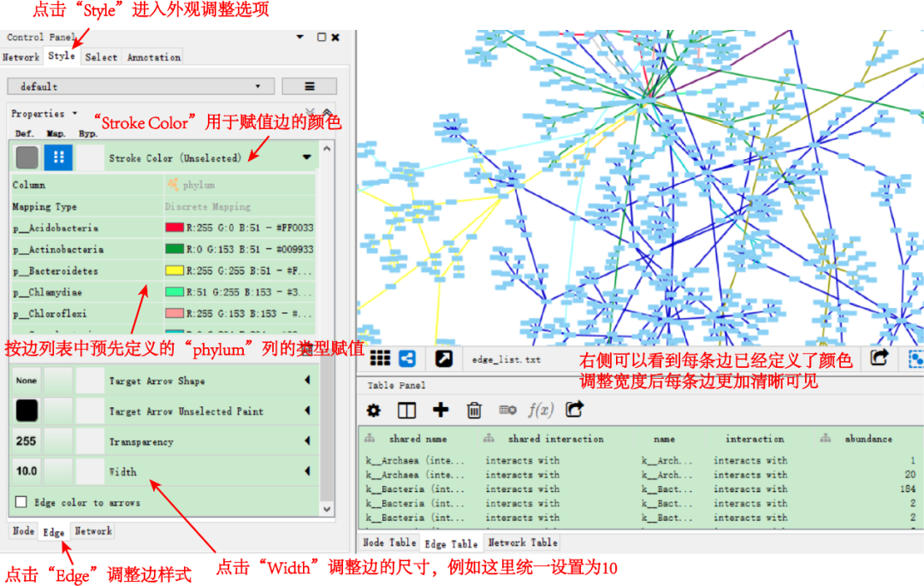924x586 pixels.
Task: Click the detach view arrow icon
Action: [x=444, y=358]
